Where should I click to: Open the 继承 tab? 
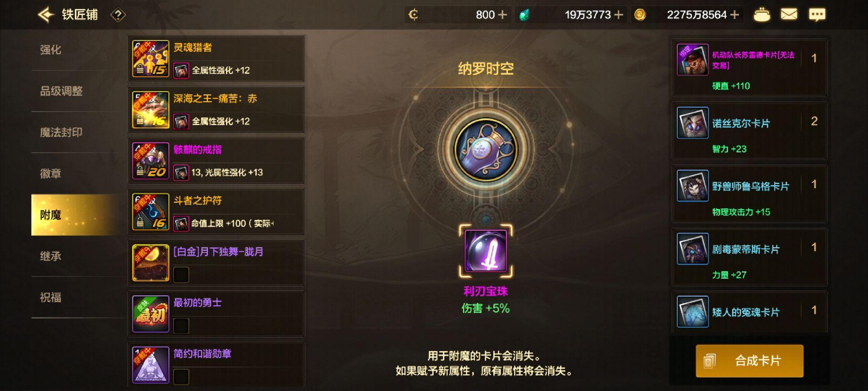(50, 256)
